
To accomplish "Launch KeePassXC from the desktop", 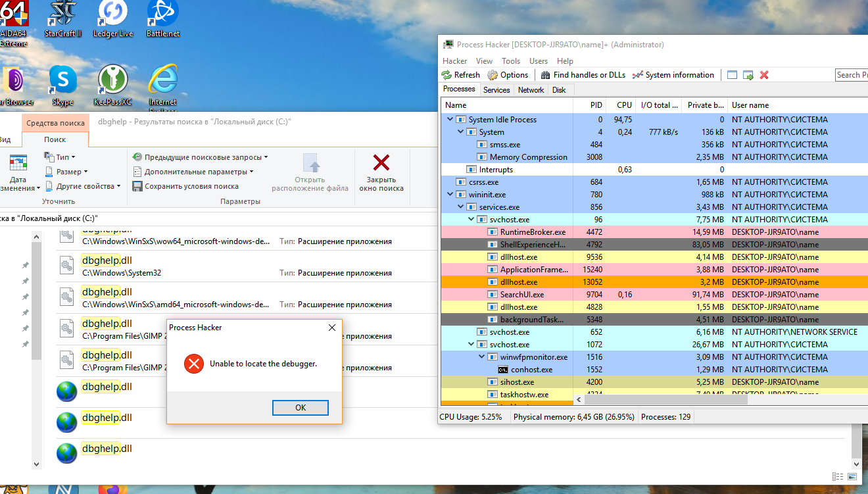I will coord(112,78).
